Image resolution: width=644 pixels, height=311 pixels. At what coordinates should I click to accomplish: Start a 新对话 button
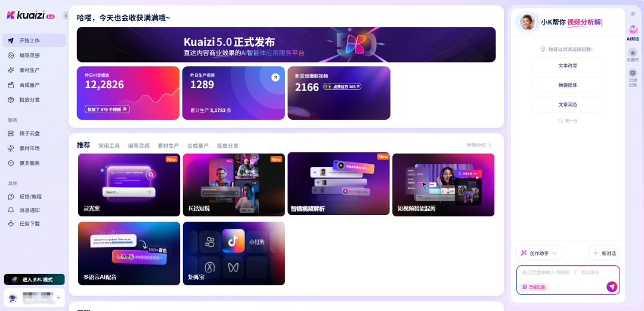click(604, 253)
